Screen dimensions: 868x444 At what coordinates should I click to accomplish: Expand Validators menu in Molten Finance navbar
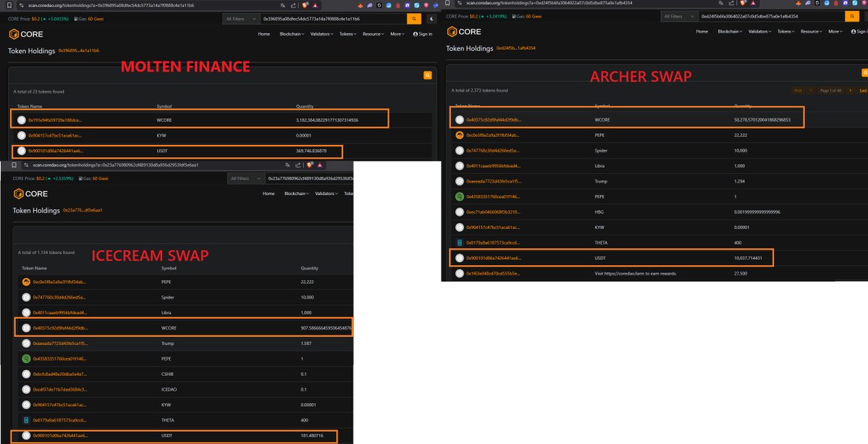tap(321, 34)
